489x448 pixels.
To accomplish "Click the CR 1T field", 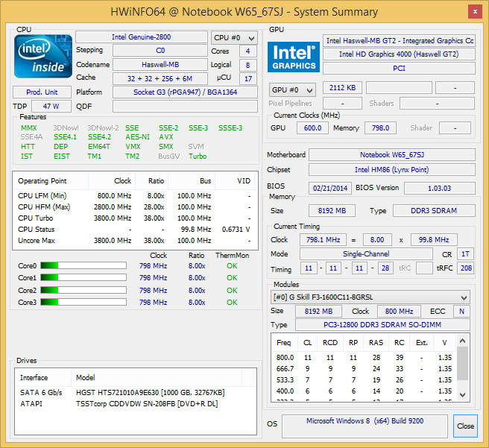I will click(x=465, y=254).
